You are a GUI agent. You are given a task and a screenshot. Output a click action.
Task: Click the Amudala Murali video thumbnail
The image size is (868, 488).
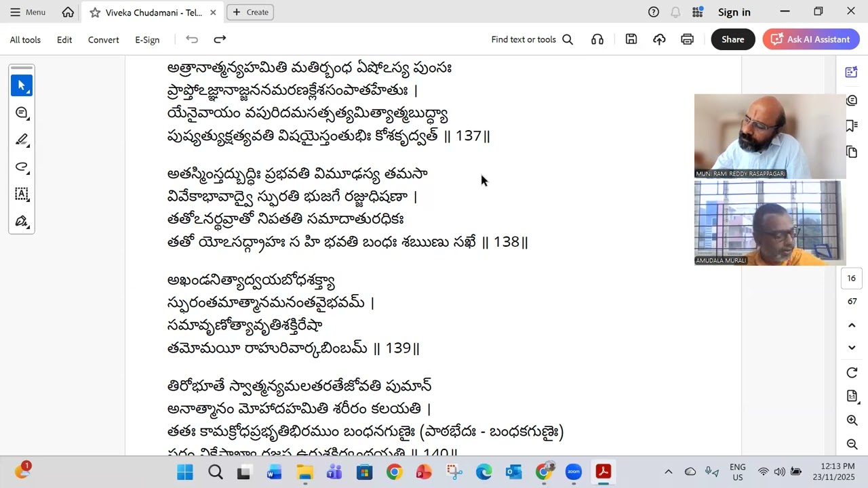(770, 222)
